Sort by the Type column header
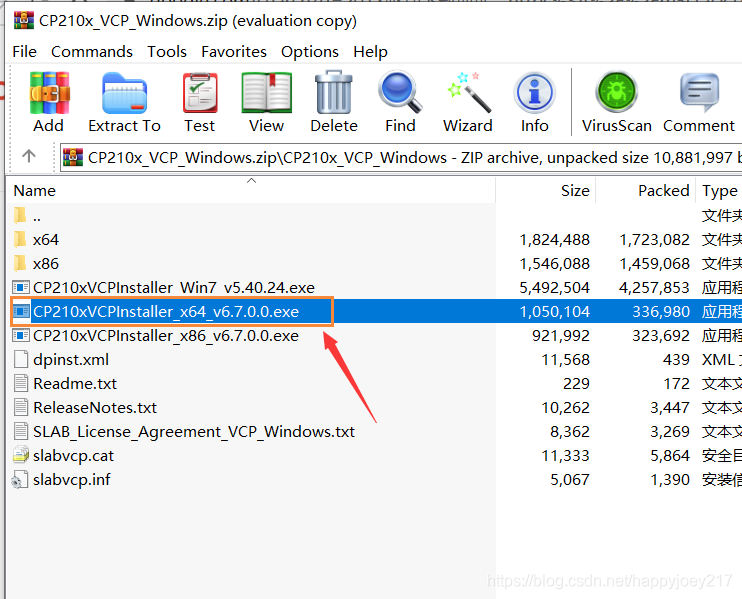The width and height of the screenshot is (742, 599). (719, 190)
